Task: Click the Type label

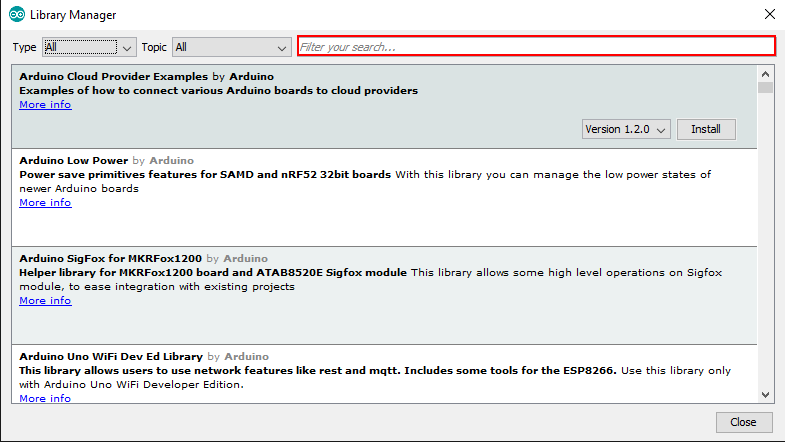Action: click(x=24, y=47)
